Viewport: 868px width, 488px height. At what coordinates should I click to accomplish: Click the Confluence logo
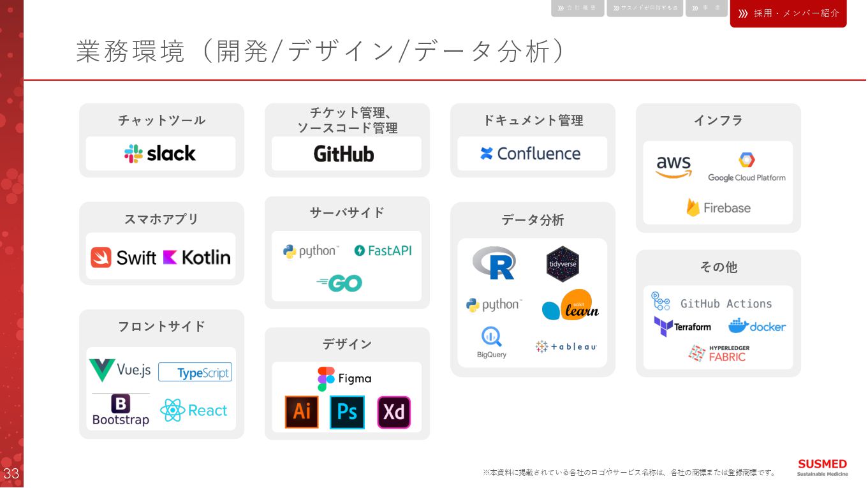[530, 154]
